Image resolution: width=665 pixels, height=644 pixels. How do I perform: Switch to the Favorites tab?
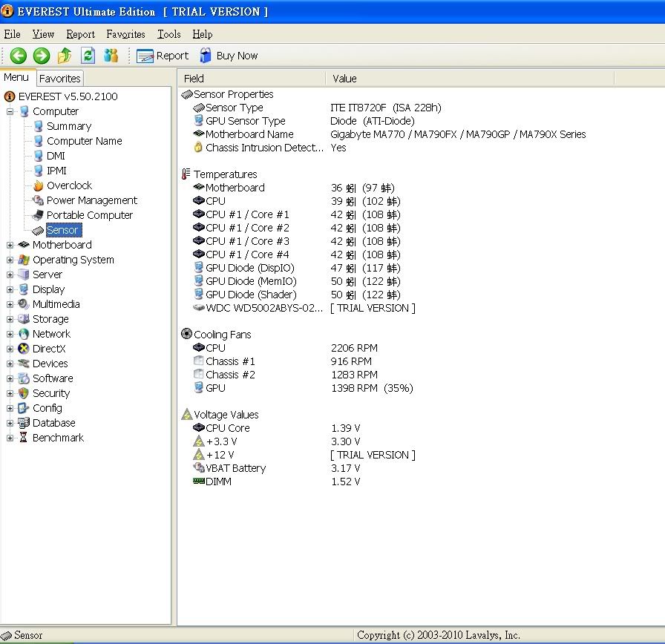pyautogui.click(x=59, y=78)
